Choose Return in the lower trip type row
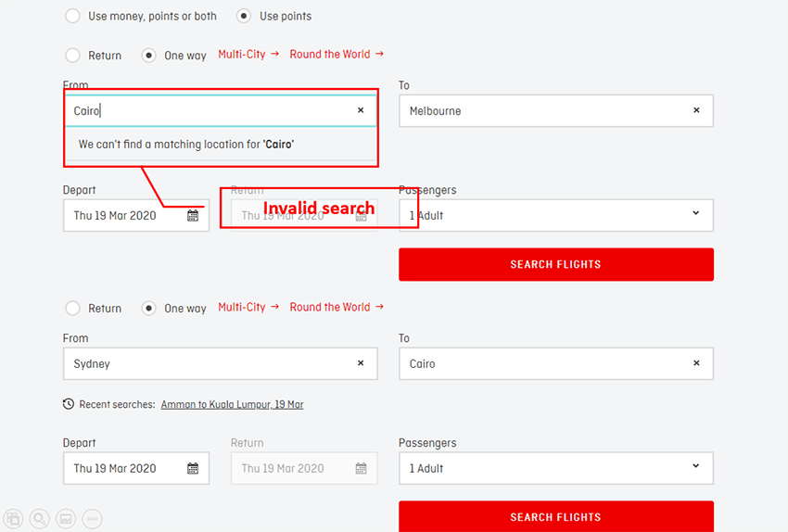788x532 pixels. click(x=73, y=309)
